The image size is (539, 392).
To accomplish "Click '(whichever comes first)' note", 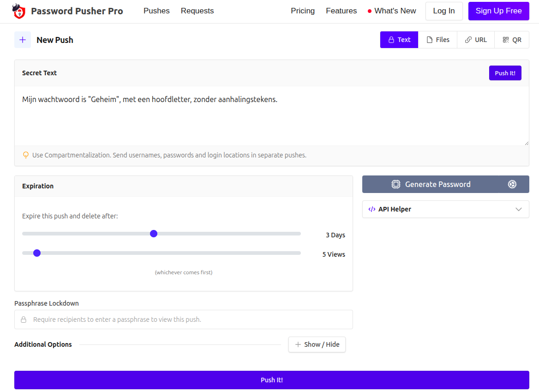I will [x=184, y=272].
